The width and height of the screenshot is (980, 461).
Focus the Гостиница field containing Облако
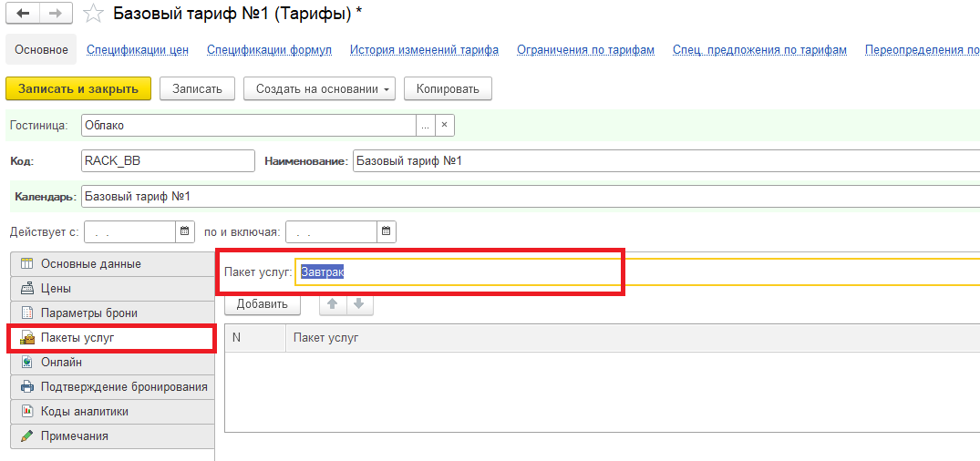tap(249, 125)
